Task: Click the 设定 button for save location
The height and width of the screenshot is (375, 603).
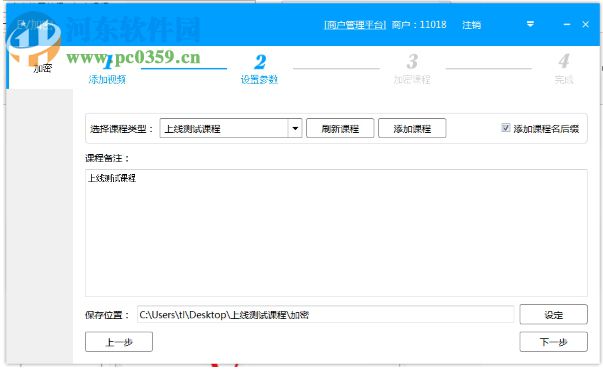Action: click(553, 315)
